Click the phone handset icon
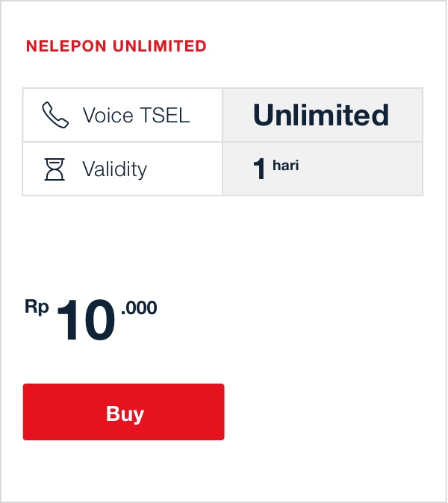 55,116
